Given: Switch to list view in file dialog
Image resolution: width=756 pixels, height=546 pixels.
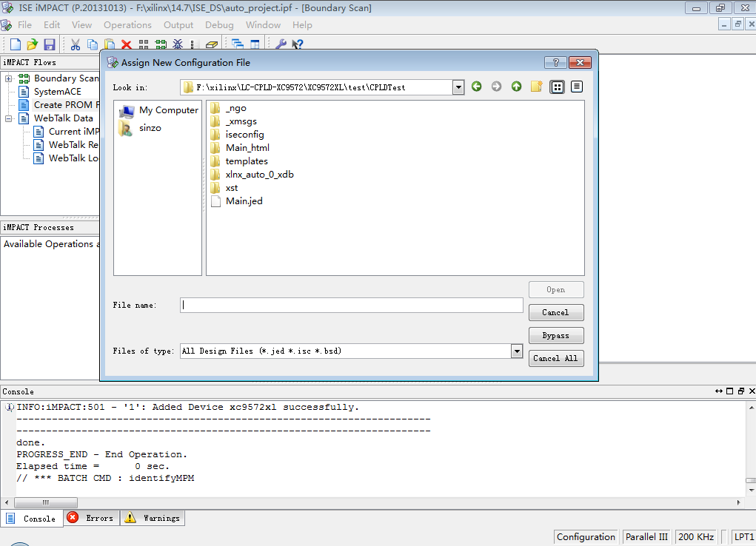Looking at the screenshot, I should 578,87.
